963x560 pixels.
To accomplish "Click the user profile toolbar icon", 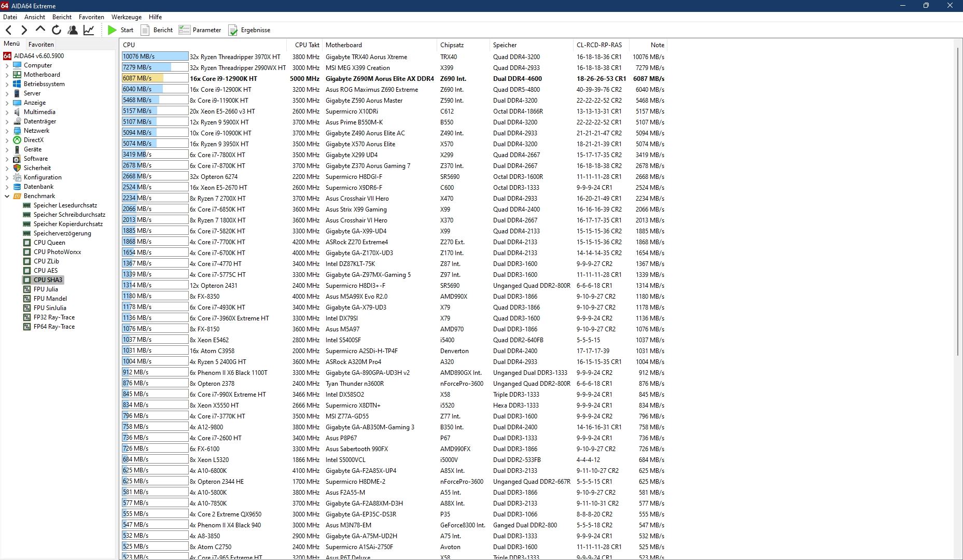I will [73, 30].
